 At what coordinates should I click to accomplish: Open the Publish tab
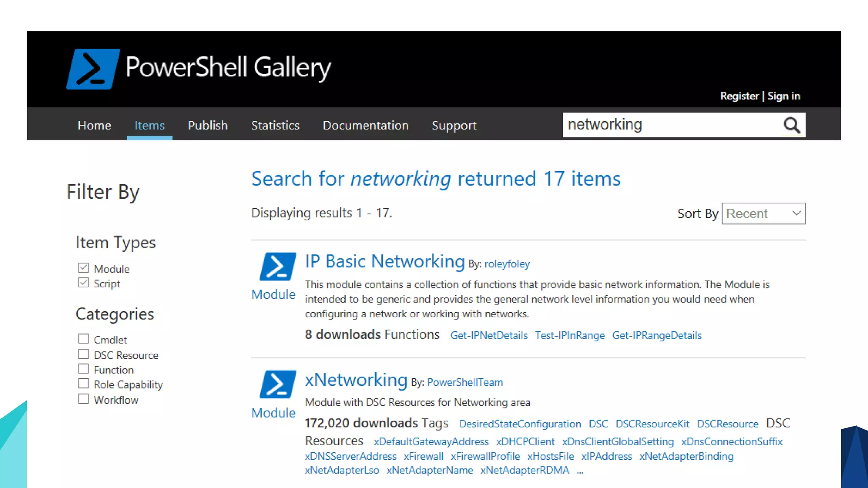(208, 125)
